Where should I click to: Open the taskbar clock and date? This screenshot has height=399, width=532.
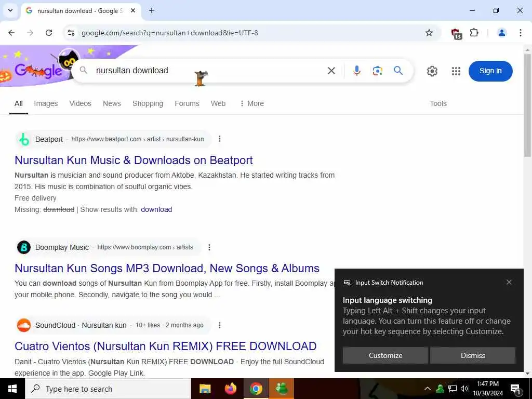click(488, 389)
